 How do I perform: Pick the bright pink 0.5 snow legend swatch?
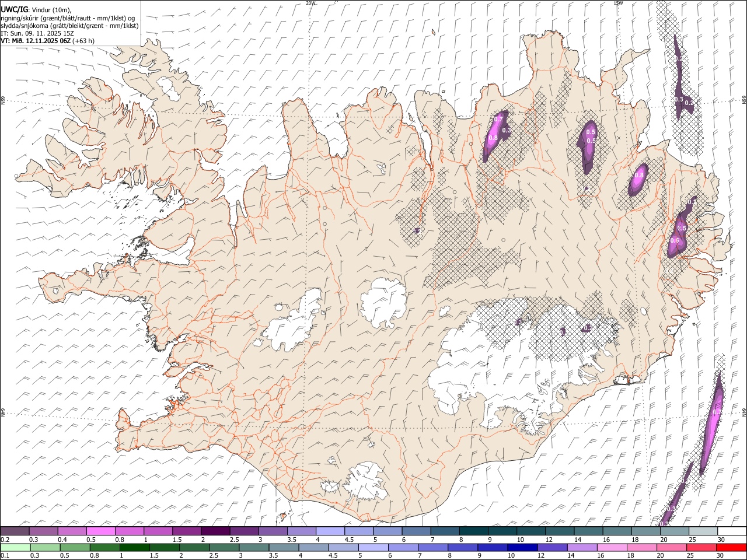click(100, 531)
